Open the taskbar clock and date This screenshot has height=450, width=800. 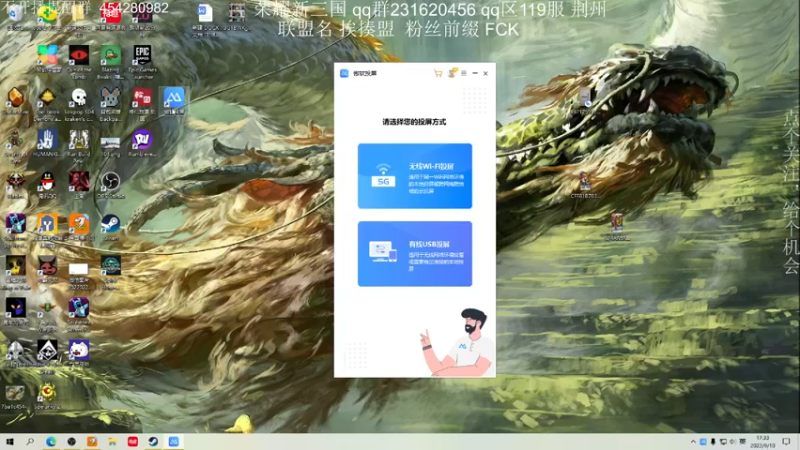click(763, 442)
